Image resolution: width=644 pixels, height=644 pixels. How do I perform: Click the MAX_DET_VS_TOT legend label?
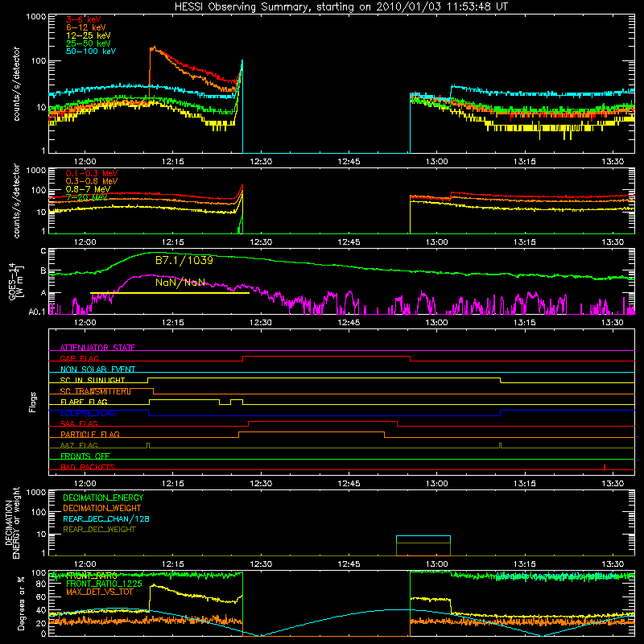point(100,592)
